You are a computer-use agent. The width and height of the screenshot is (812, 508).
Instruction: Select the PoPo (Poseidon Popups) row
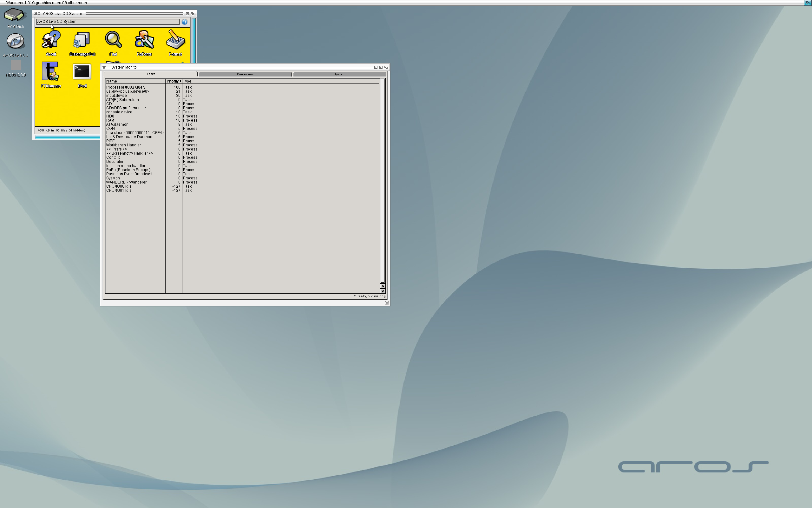(242, 170)
